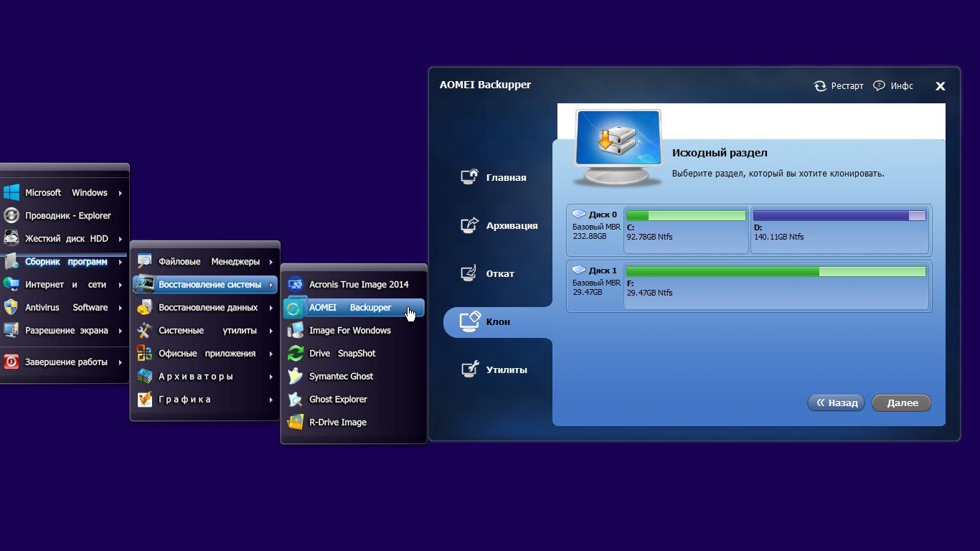Click the Восстановление данных icon
The height and width of the screenshot is (551, 980).
(x=145, y=307)
